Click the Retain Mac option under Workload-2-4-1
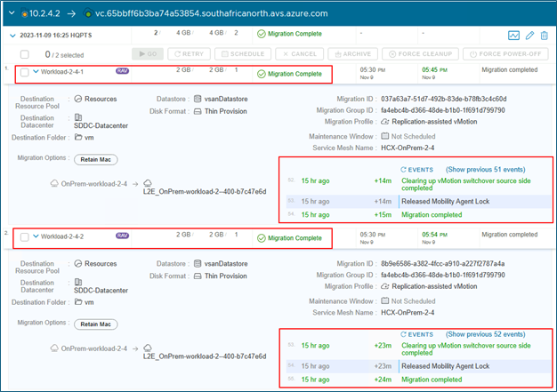This screenshot has width=557, height=392. 95,160
